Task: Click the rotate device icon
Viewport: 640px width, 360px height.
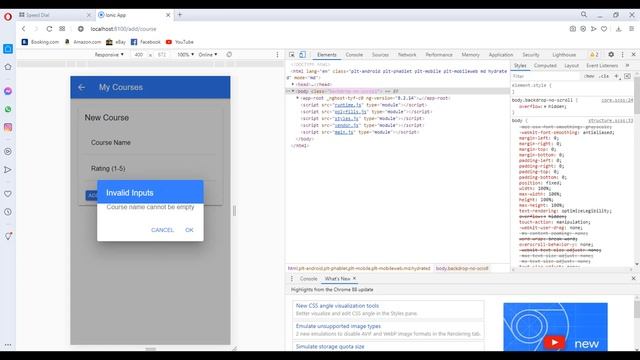Action: point(229,55)
